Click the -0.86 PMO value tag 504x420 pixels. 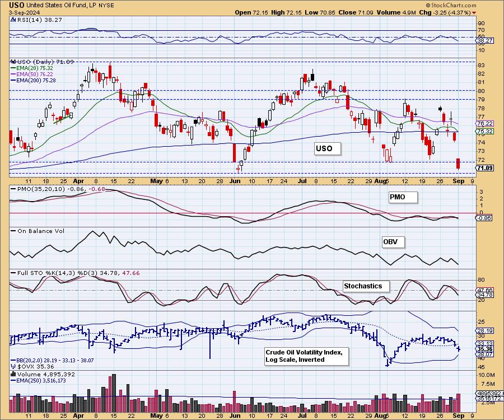coord(484,218)
